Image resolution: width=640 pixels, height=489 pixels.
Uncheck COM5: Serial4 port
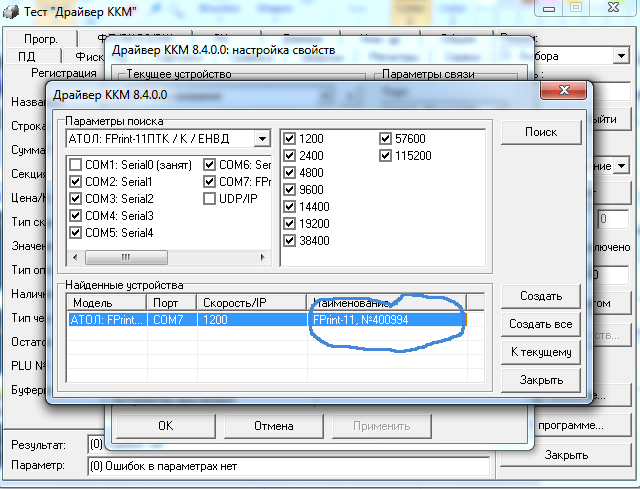tap(76, 233)
